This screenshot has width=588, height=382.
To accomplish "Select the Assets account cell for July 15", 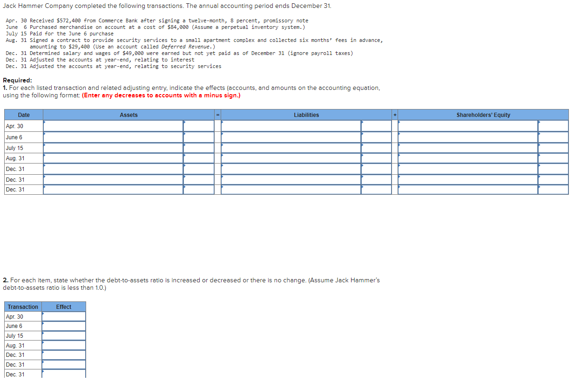I will click(112, 148).
